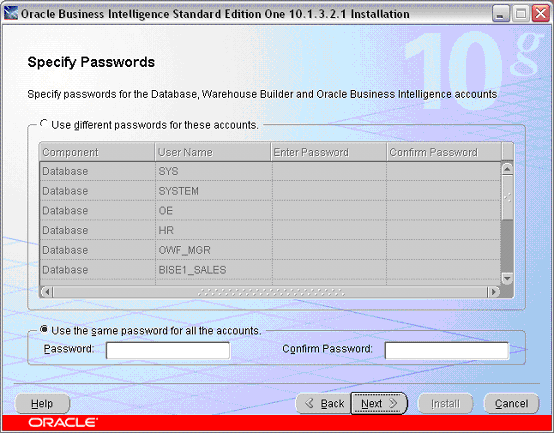The image size is (554, 433).
Task: Click the installer window title bar icon
Action: (11, 14)
